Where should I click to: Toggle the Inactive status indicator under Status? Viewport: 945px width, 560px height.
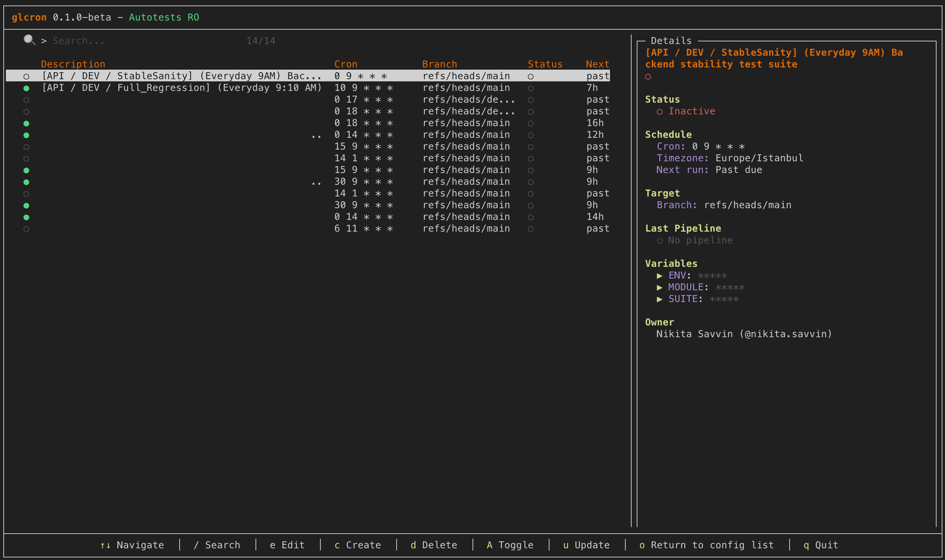[x=660, y=111]
